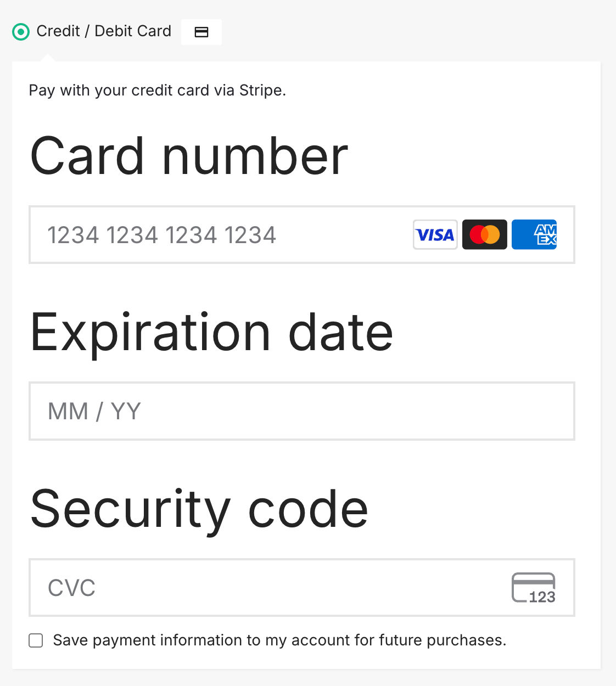The image size is (616, 686).
Task: Focus the Security code input field
Action: 275,588
